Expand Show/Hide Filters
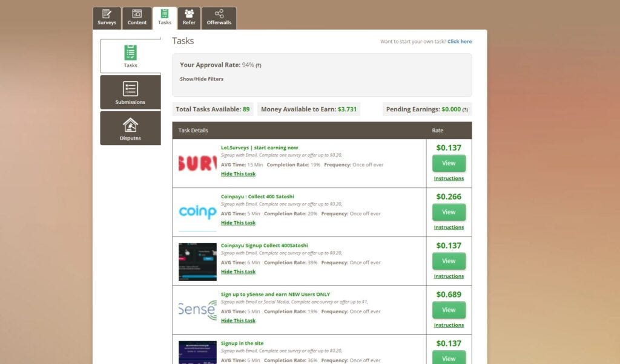 (202, 79)
